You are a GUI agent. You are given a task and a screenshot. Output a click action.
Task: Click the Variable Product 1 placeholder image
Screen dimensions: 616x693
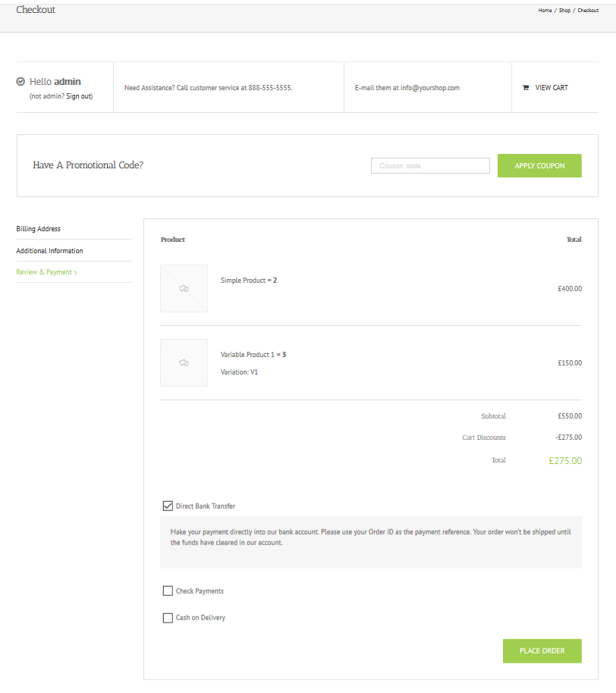(184, 363)
